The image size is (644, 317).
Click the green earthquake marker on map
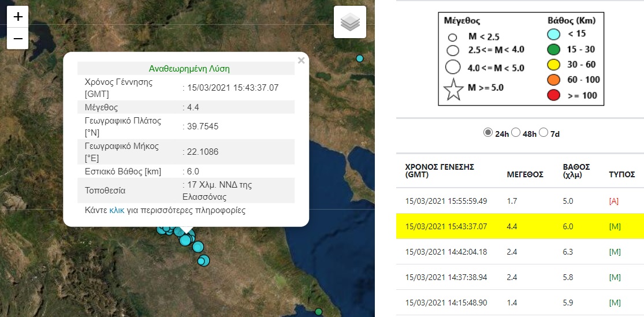pyautogui.click(x=318, y=312)
